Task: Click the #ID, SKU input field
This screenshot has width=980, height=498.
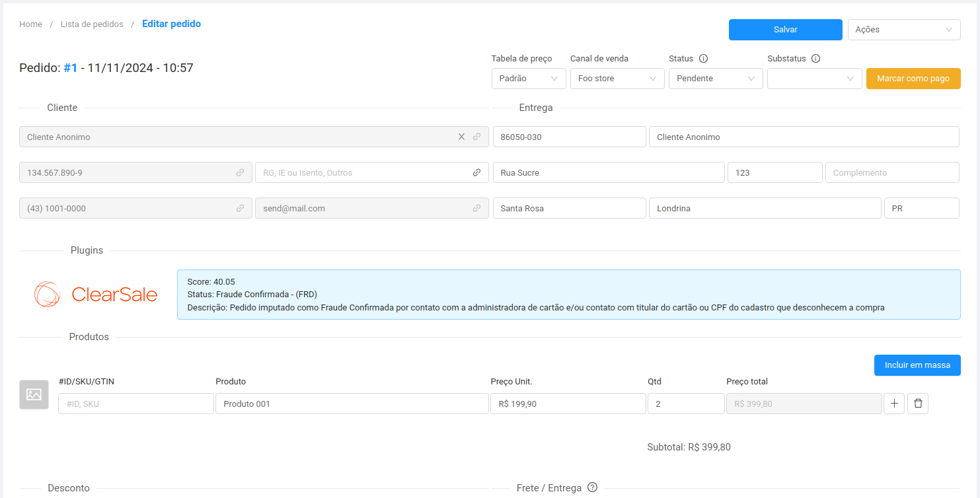Action: point(136,404)
